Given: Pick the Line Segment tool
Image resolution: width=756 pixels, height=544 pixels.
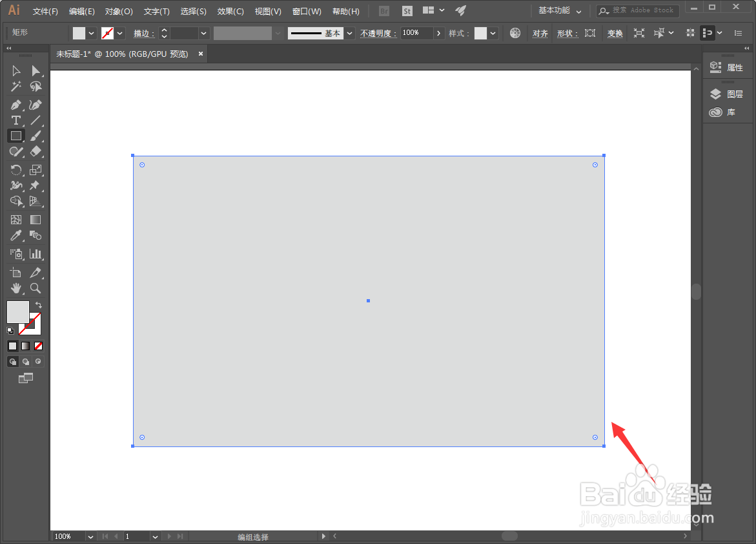Looking at the screenshot, I should (36, 120).
